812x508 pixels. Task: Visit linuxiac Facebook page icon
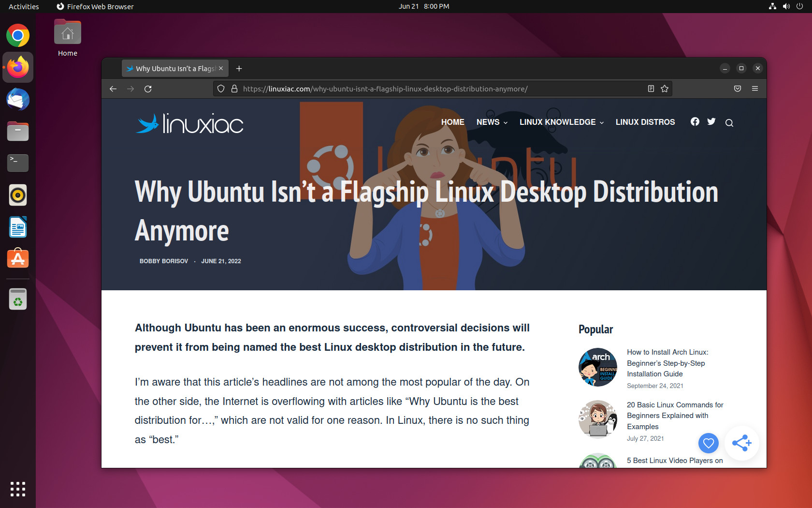(x=695, y=122)
